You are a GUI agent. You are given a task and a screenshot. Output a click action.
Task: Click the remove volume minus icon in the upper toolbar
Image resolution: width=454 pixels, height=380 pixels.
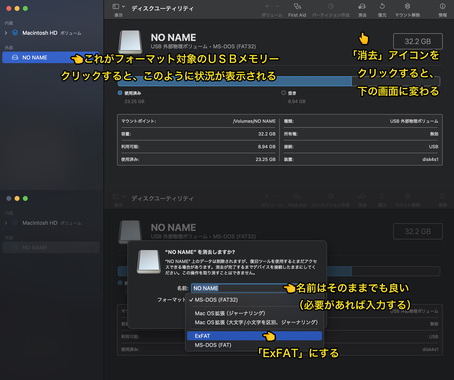click(x=277, y=6)
